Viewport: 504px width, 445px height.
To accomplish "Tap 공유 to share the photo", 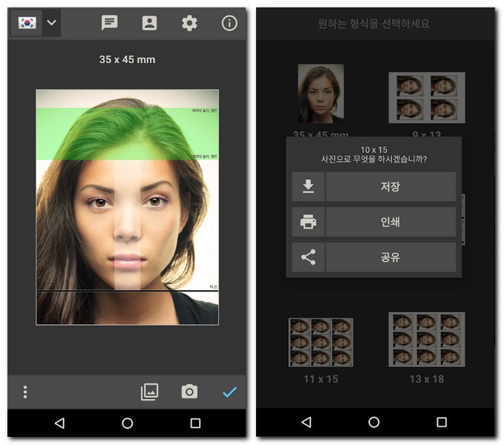I will point(390,257).
